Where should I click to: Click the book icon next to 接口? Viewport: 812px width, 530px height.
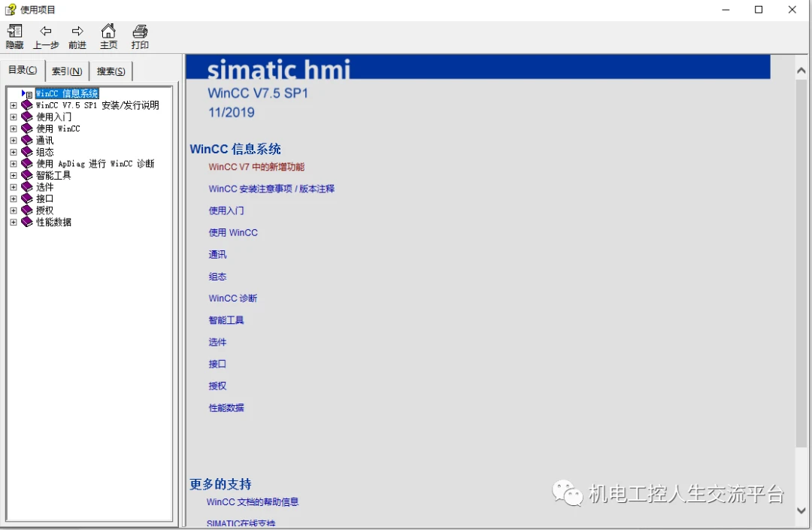27,198
